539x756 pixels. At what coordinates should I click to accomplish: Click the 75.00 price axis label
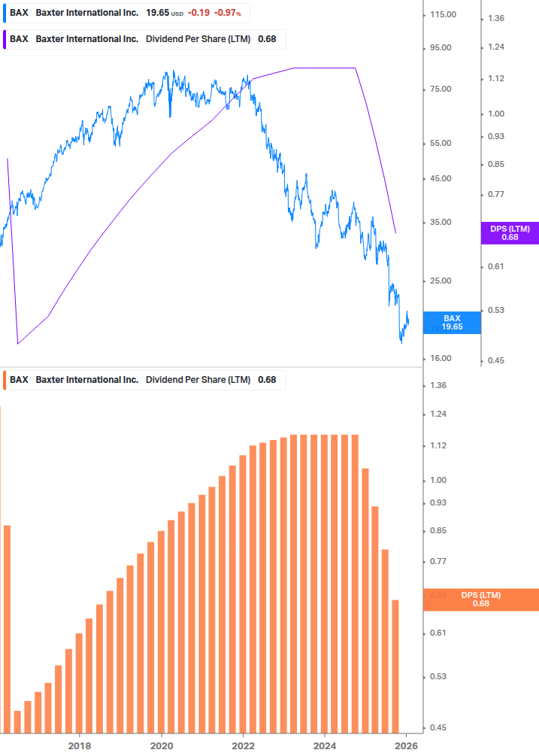(x=441, y=90)
